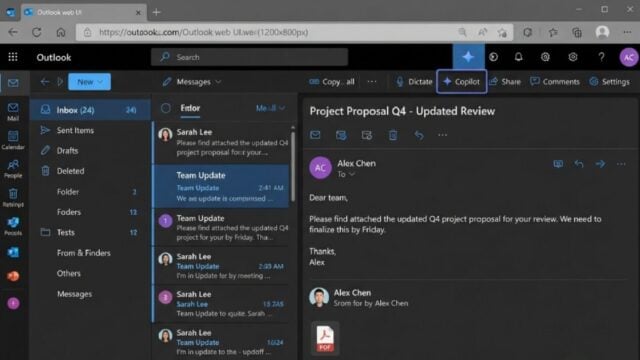Expand the New mail dropdown
This screenshot has height=360, width=640.
pyautogui.click(x=100, y=82)
